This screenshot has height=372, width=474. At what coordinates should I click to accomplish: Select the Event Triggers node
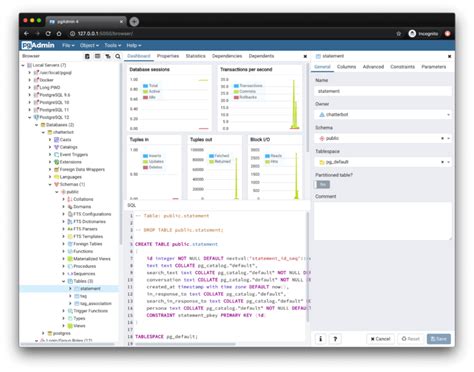(74, 155)
